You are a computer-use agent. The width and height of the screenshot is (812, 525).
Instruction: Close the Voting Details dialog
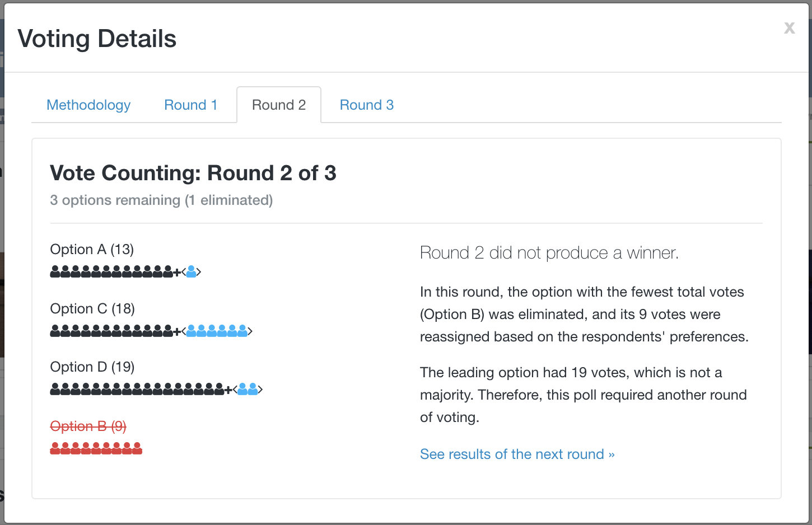(790, 27)
